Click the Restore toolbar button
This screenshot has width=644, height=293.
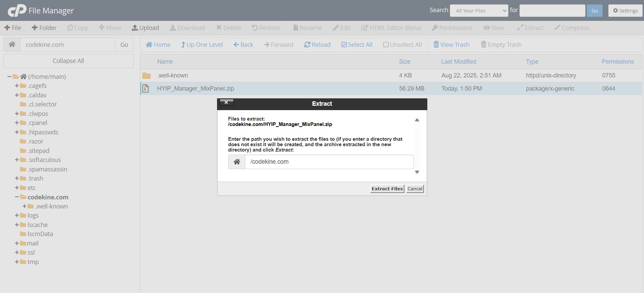266,28
